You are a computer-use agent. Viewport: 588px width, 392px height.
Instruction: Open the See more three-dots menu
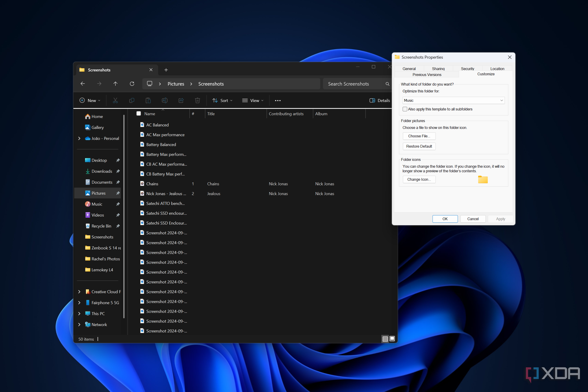point(278,100)
